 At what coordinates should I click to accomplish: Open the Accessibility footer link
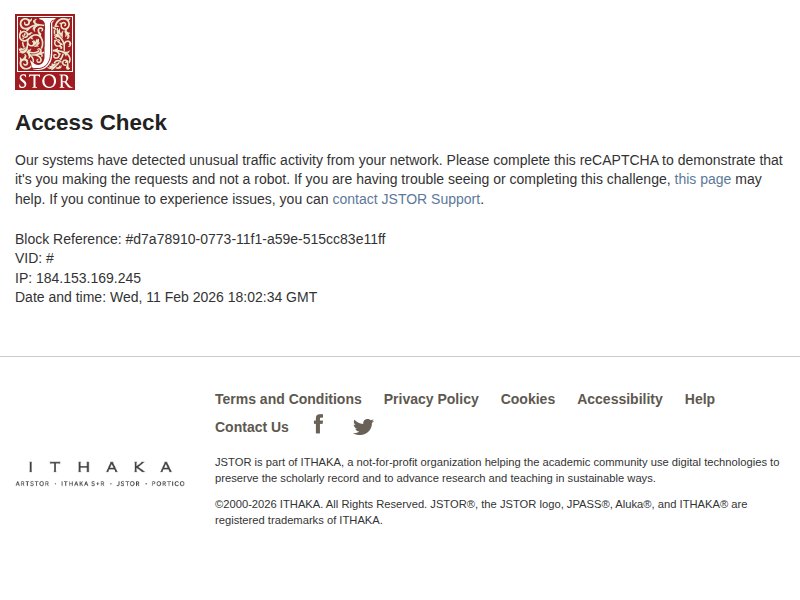click(x=620, y=399)
